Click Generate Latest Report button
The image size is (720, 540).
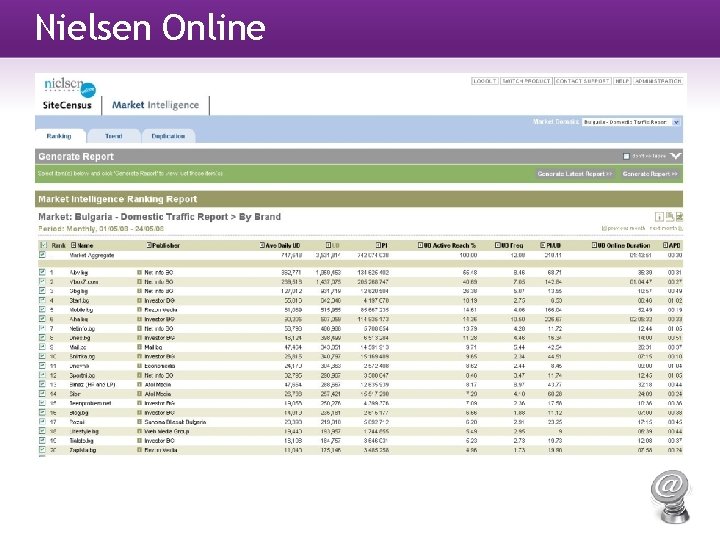(x=575, y=174)
